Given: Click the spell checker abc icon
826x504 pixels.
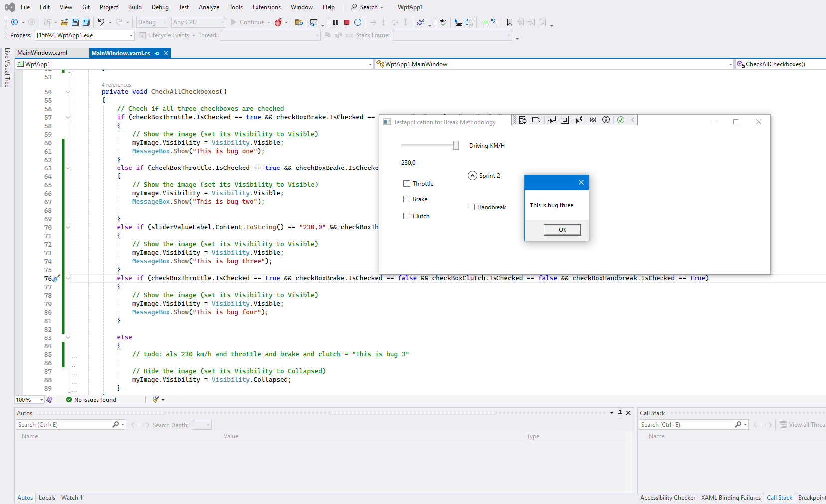Looking at the screenshot, I should point(443,22).
